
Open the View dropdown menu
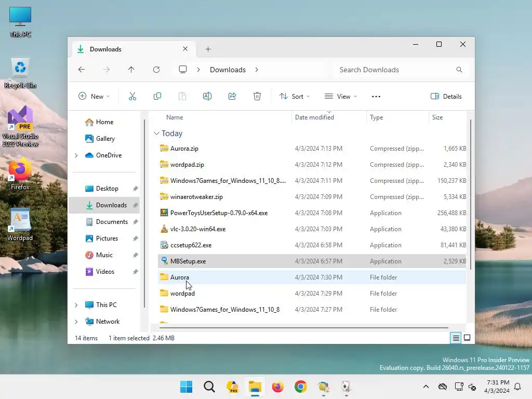point(341,96)
